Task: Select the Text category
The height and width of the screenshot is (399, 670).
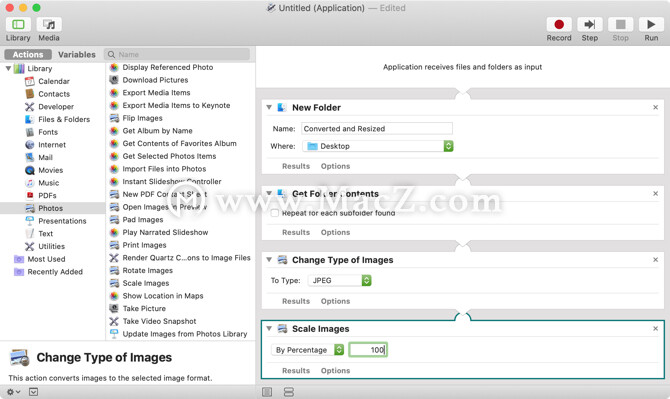Action: pos(45,234)
